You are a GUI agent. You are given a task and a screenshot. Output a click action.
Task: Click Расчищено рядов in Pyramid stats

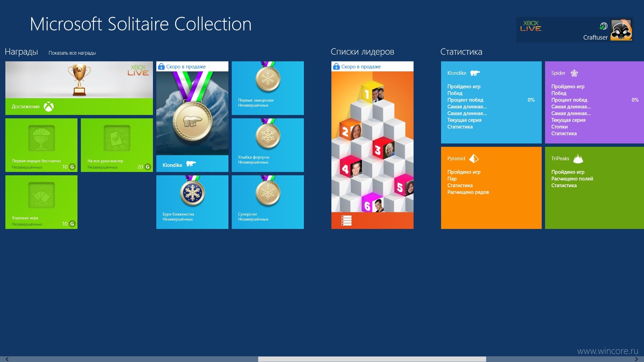468,192
